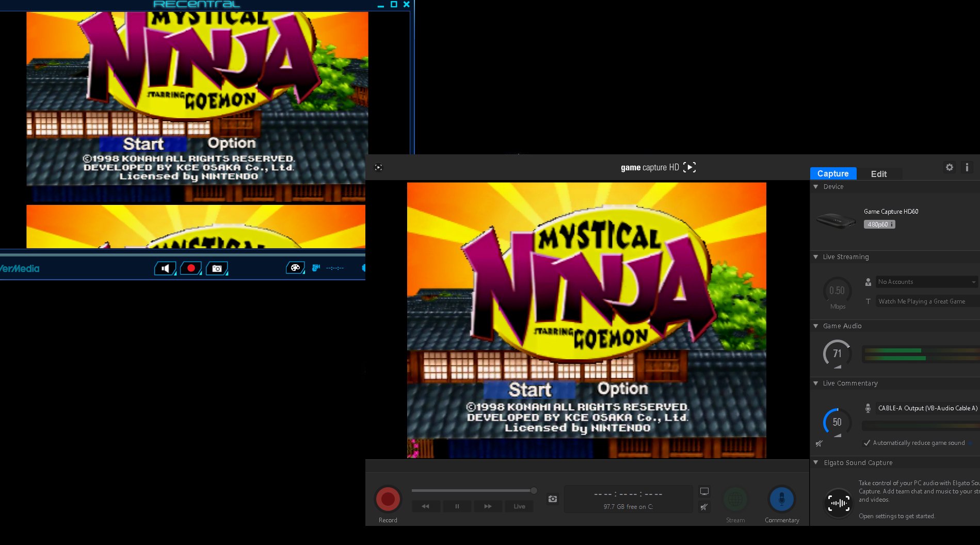
Task: Click the Live Commentary level meter
Action: point(921,426)
